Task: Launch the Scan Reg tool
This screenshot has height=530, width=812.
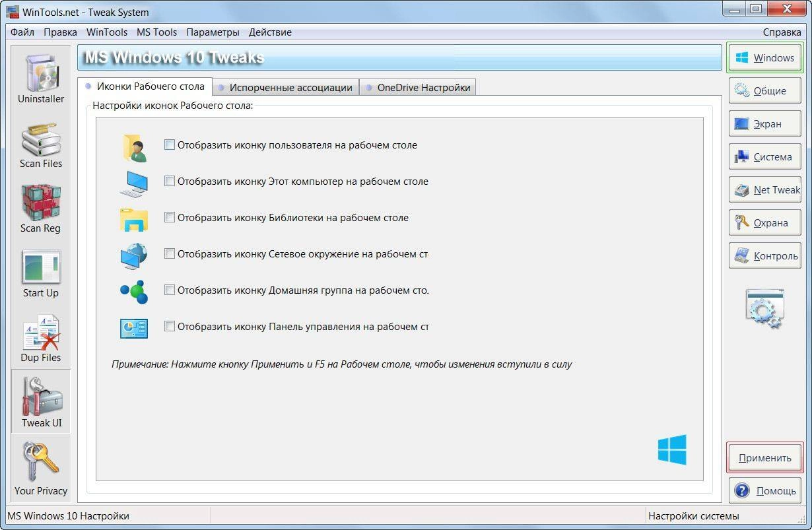Action: 41,207
